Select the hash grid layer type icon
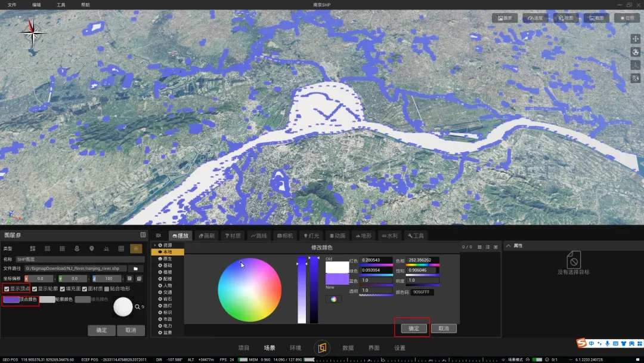644x363 pixels. 62,249
